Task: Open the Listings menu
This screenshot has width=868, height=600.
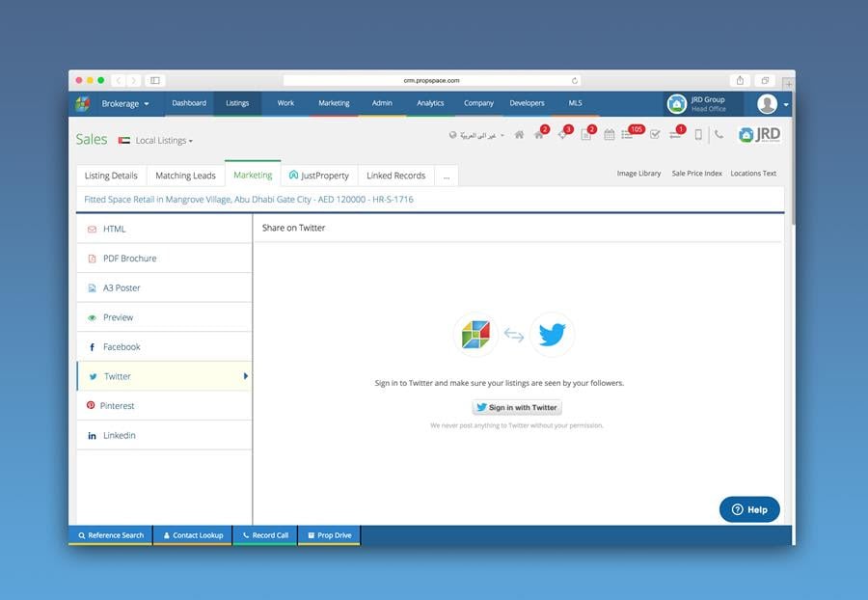Action: pyautogui.click(x=237, y=103)
